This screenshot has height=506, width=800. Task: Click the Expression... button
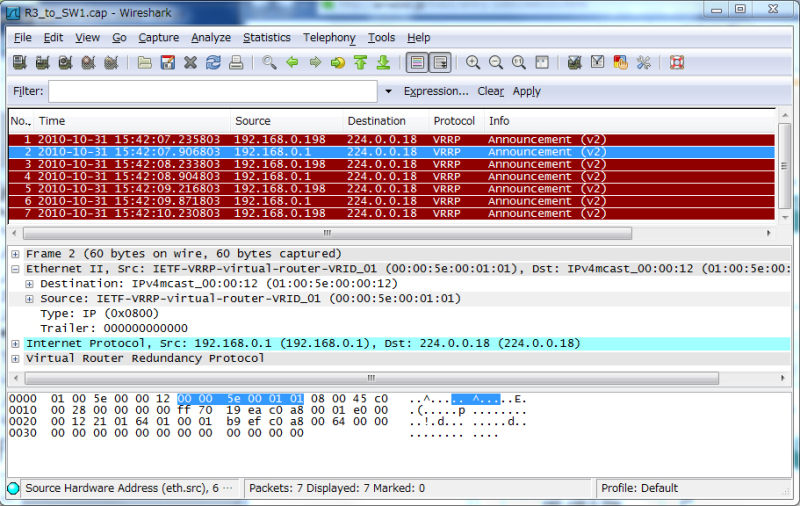tap(435, 91)
